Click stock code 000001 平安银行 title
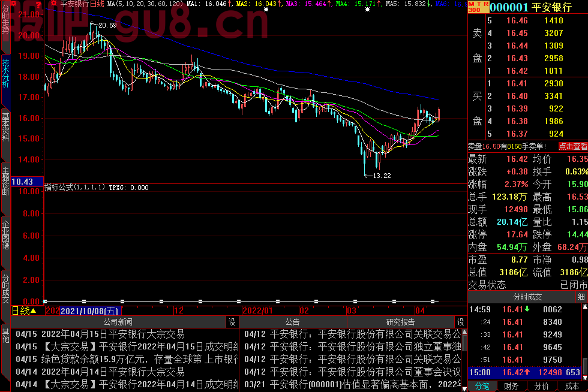The image size is (588, 392). click(530, 7)
